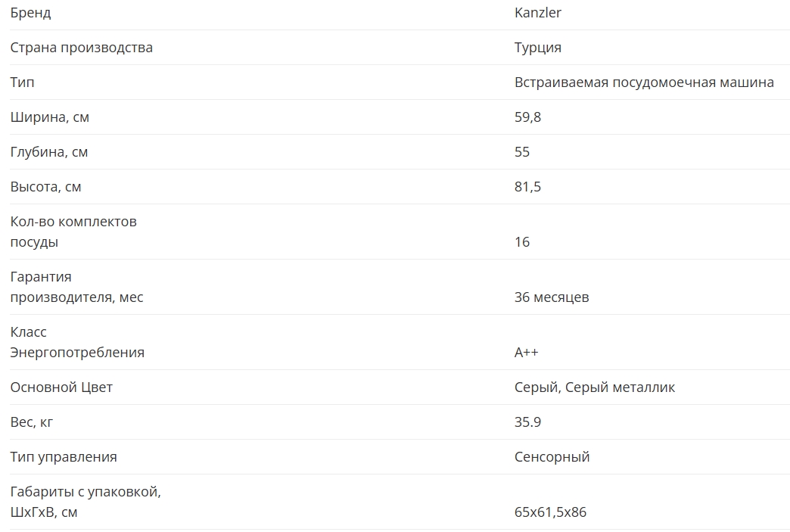Click the Бренд row label
This screenshot has height=532, width=790.
pos(31,13)
